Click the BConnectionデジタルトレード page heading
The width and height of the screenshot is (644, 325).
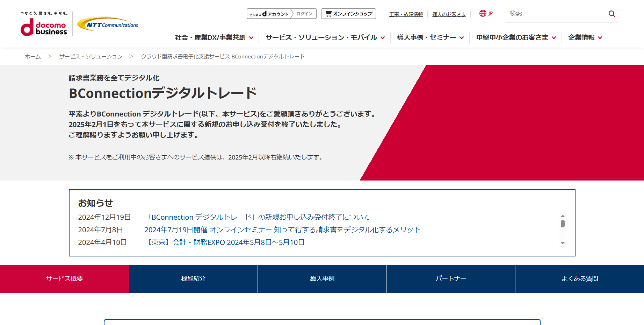163,93
